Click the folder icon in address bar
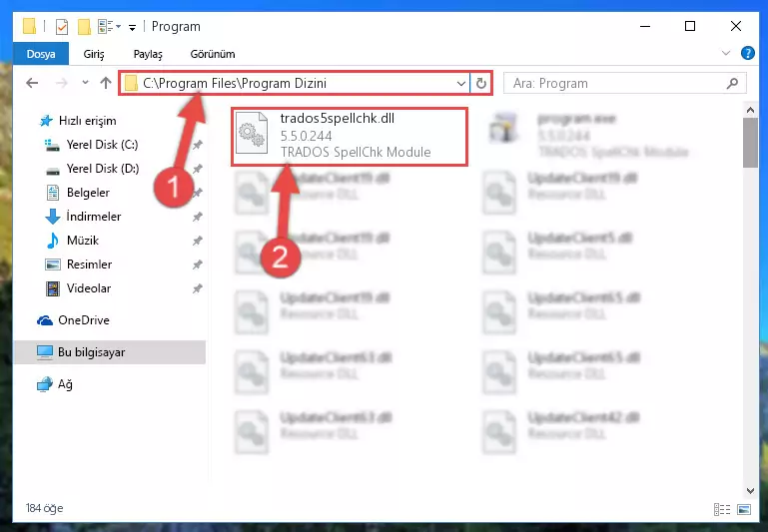This screenshot has width=768, height=532. coord(131,84)
